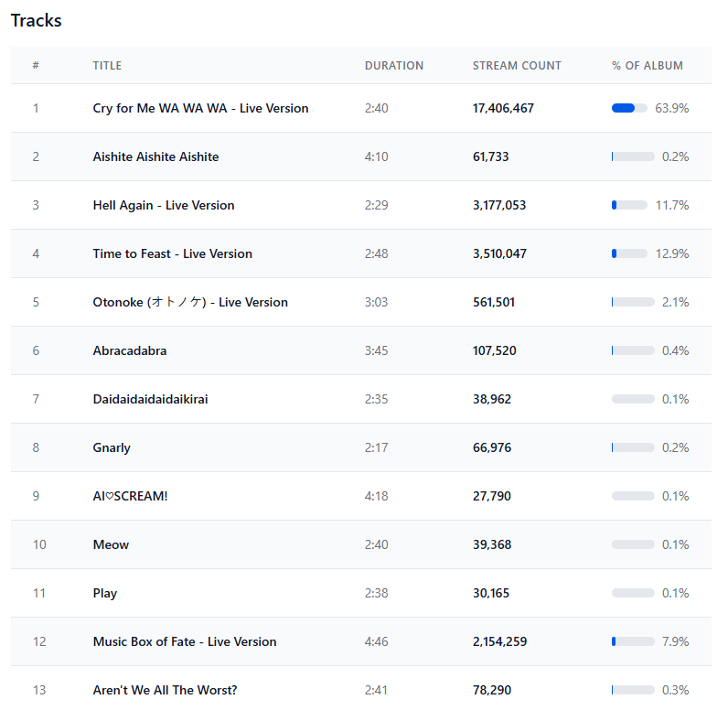Click the 12.9% album share bar
728x721 pixels.
pos(629,253)
